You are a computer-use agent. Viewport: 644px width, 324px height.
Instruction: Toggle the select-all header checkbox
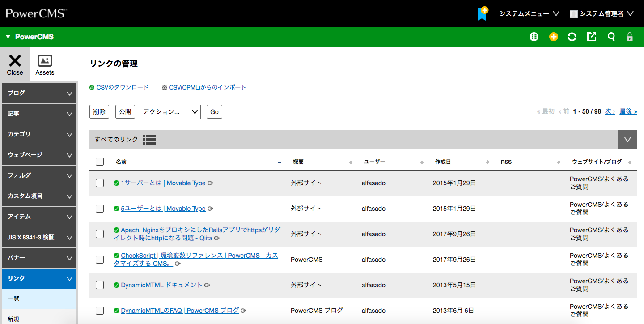100,162
